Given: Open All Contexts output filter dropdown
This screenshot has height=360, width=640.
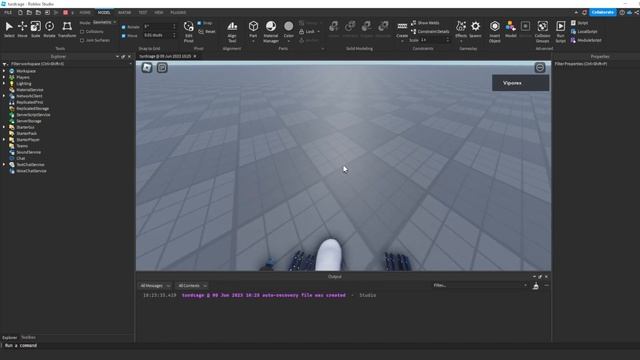Looking at the screenshot, I should click(192, 286).
